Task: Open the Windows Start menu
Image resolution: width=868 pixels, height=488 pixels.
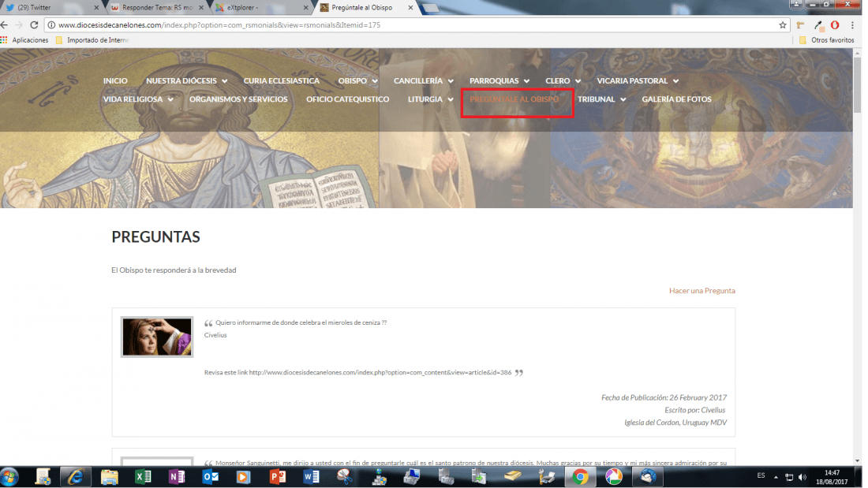Action: point(9,476)
